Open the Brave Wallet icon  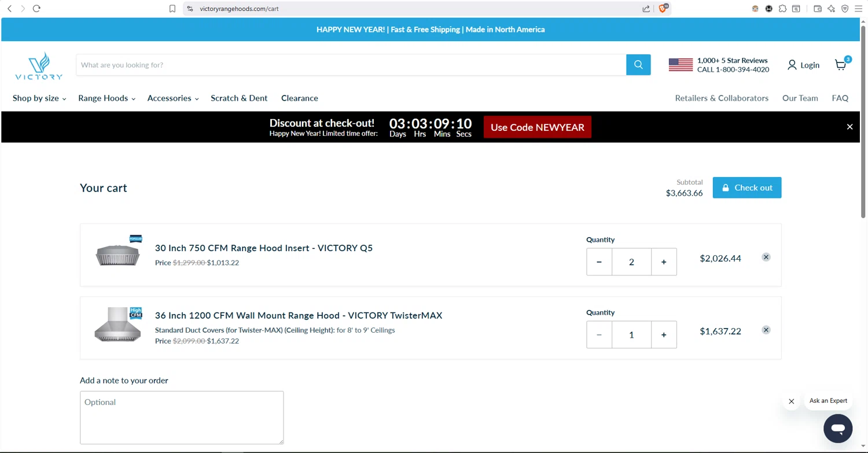[818, 9]
